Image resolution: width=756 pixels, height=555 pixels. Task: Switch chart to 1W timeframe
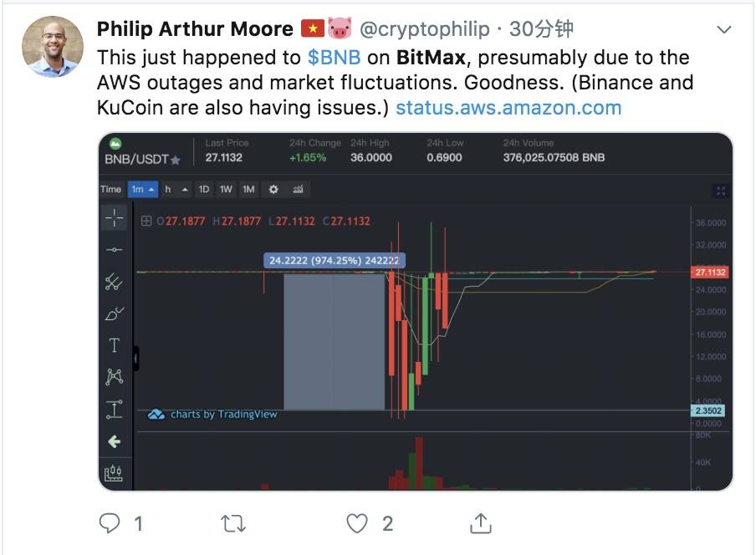226,190
